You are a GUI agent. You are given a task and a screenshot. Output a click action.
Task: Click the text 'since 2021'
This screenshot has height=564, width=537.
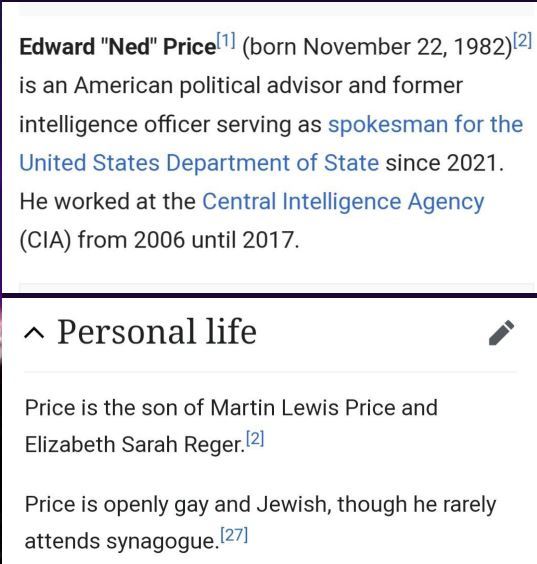coord(441,163)
